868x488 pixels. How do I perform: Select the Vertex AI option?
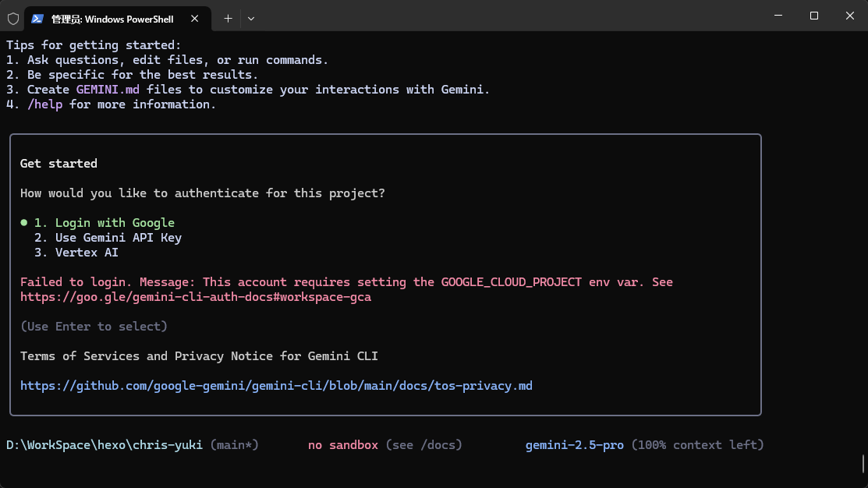pyautogui.click(x=86, y=252)
